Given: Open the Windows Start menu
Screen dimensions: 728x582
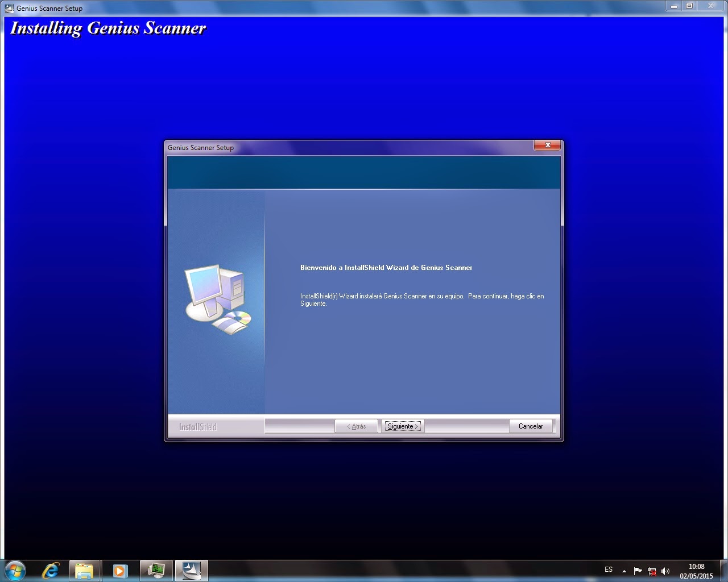Looking at the screenshot, I should point(15,570).
